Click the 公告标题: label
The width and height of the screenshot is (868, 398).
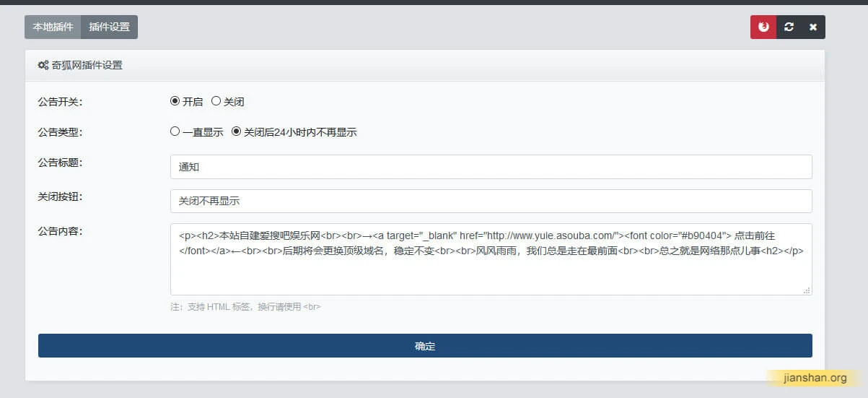pos(60,163)
